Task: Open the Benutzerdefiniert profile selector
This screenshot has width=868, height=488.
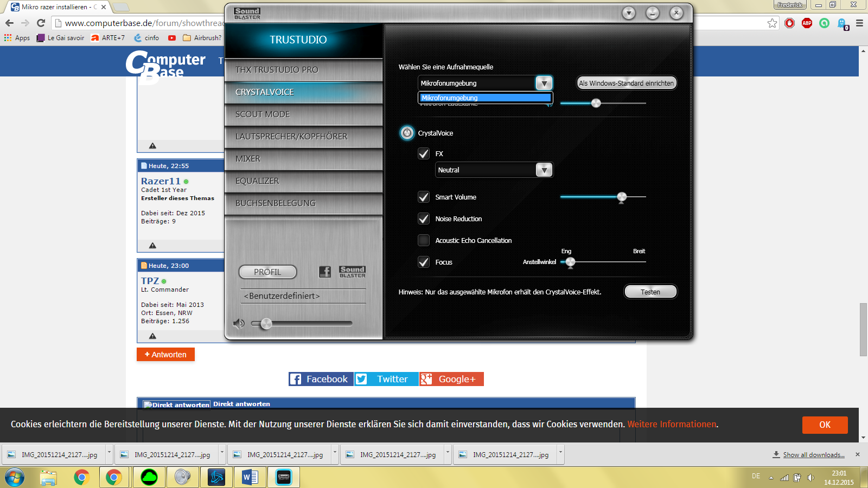Action: coord(303,296)
